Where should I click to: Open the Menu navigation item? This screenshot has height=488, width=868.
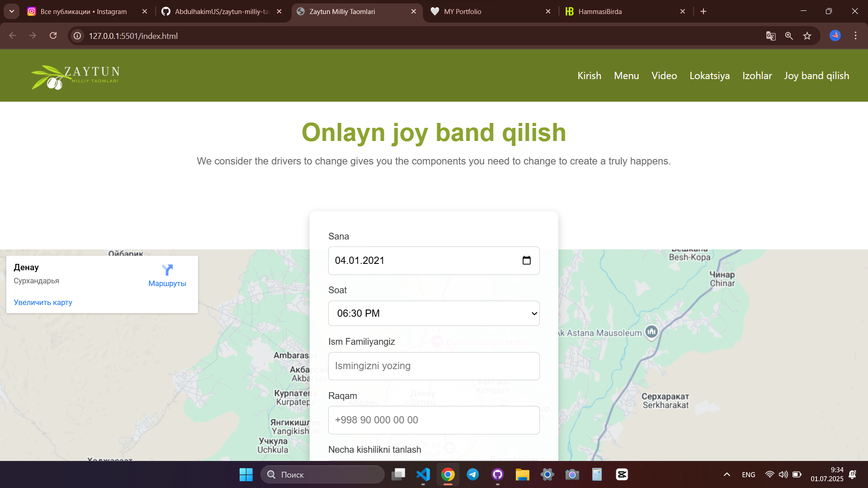tap(626, 76)
